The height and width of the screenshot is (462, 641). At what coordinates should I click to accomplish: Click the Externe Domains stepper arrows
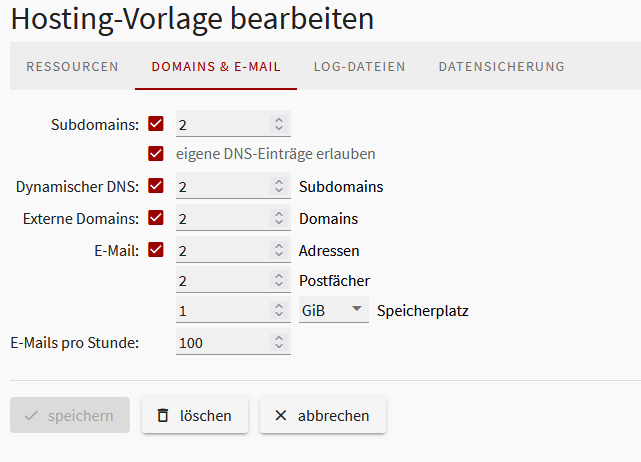279,218
